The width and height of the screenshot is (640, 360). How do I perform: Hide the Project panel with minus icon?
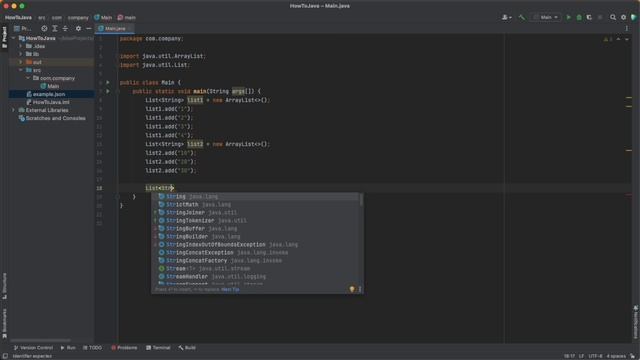tap(89, 29)
